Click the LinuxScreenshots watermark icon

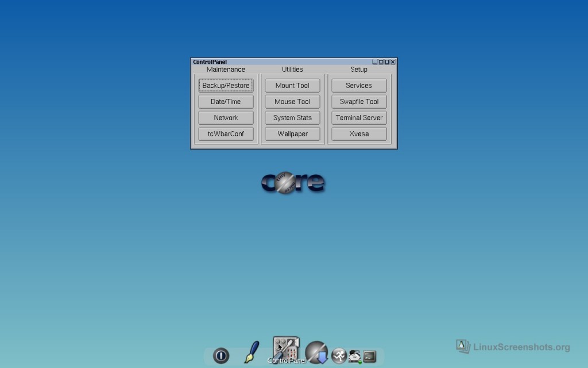coord(463,346)
